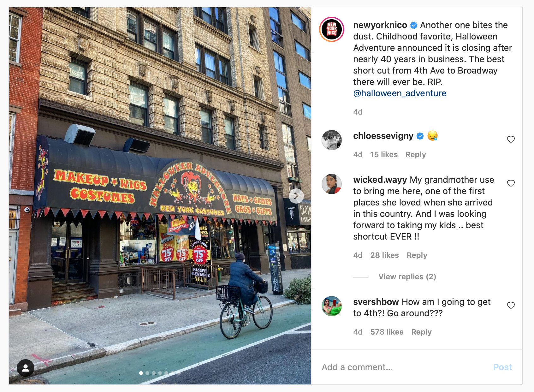View 28 likes on wicked.wayy comment
Screen dimensions: 534x392
tap(384, 255)
